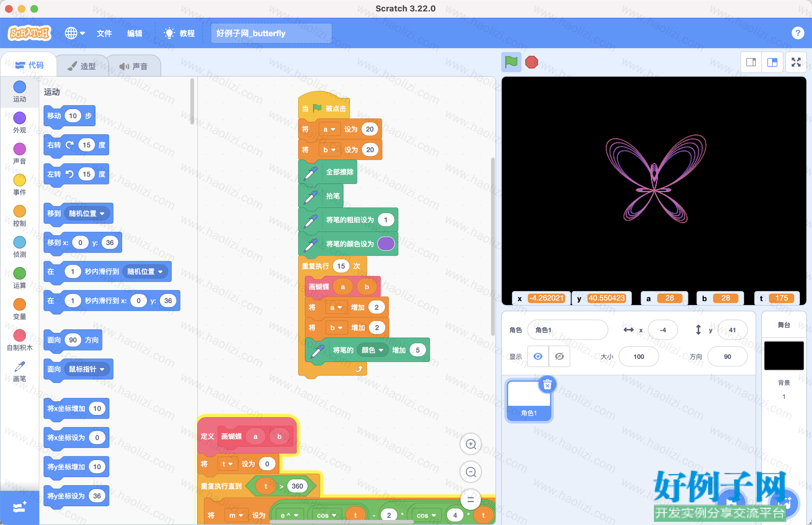
Task: Open the help question mark icon
Action: 797,33
